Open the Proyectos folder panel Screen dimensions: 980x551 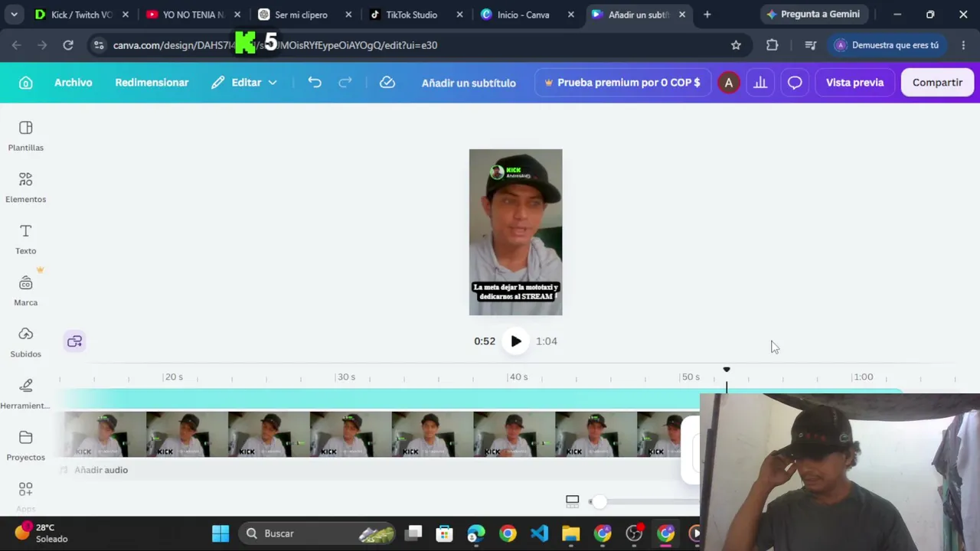[x=26, y=445]
